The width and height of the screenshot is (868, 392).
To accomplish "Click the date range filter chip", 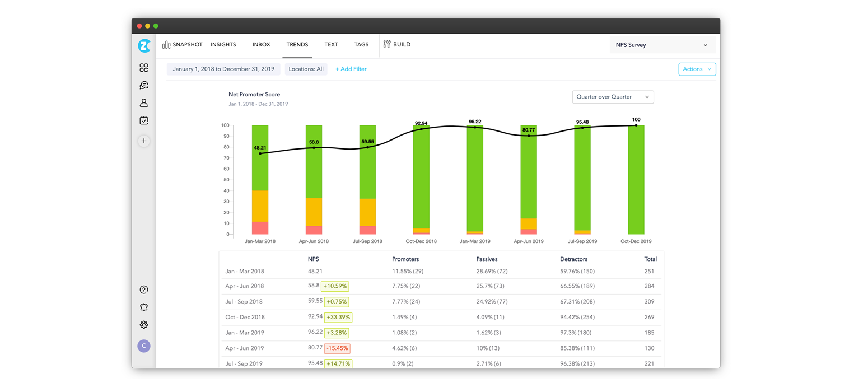I will pos(223,69).
